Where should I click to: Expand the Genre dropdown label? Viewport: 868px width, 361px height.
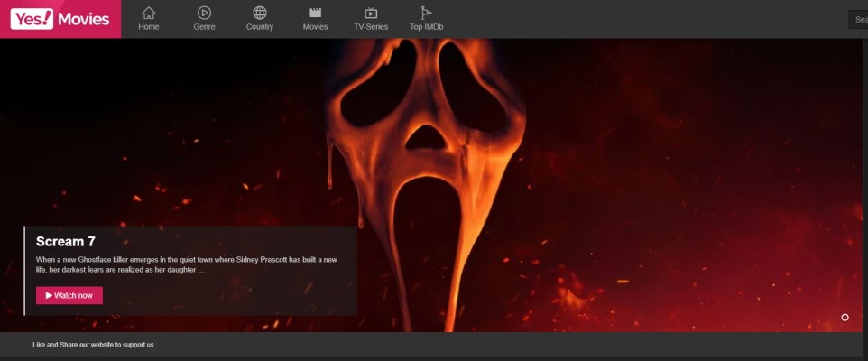pyautogui.click(x=204, y=27)
